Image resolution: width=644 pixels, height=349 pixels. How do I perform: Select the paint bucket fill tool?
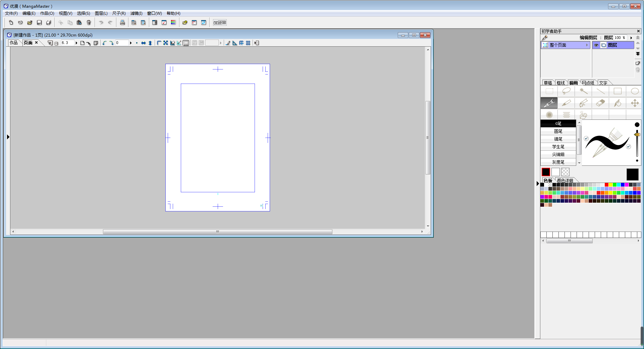(x=618, y=103)
